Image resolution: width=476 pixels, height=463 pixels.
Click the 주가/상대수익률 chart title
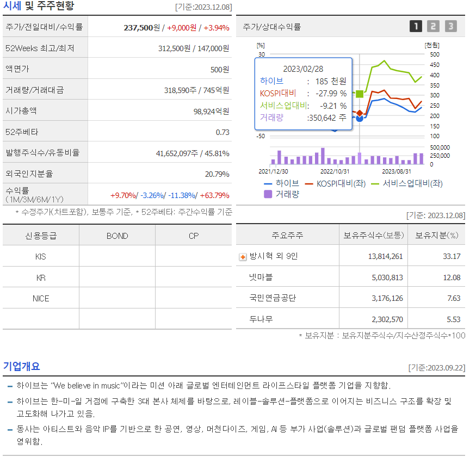pyautogui.click(x=272, y=27)
